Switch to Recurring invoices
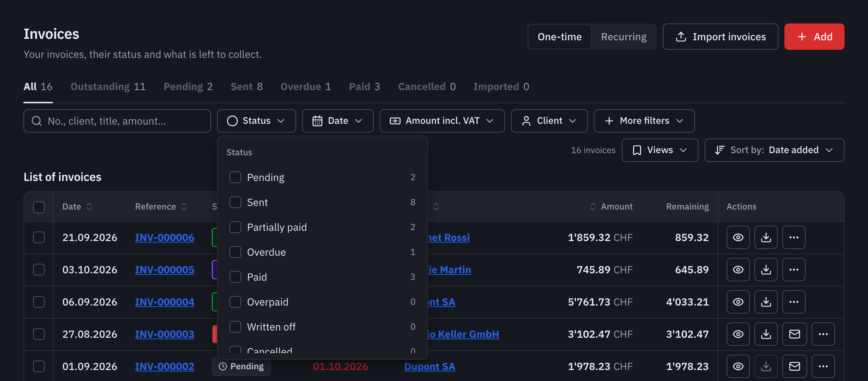Screen dimensions: 868x381 624,37
